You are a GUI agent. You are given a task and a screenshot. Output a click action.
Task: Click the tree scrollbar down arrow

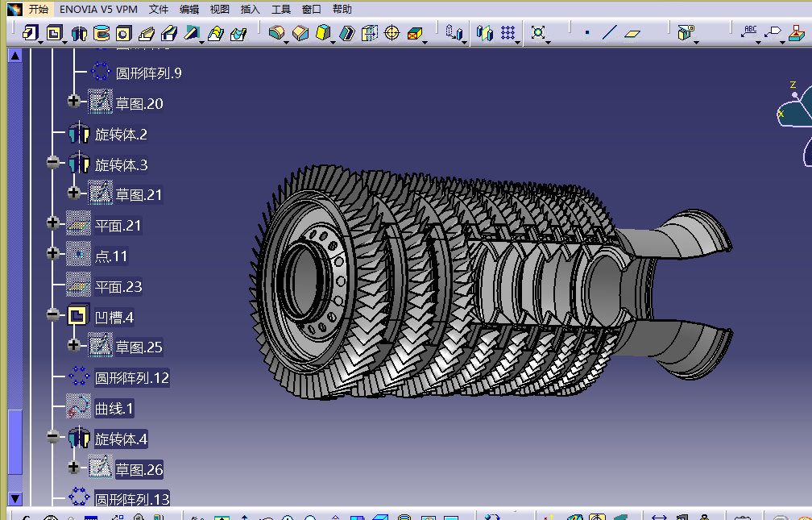click(x=15, y=499)
